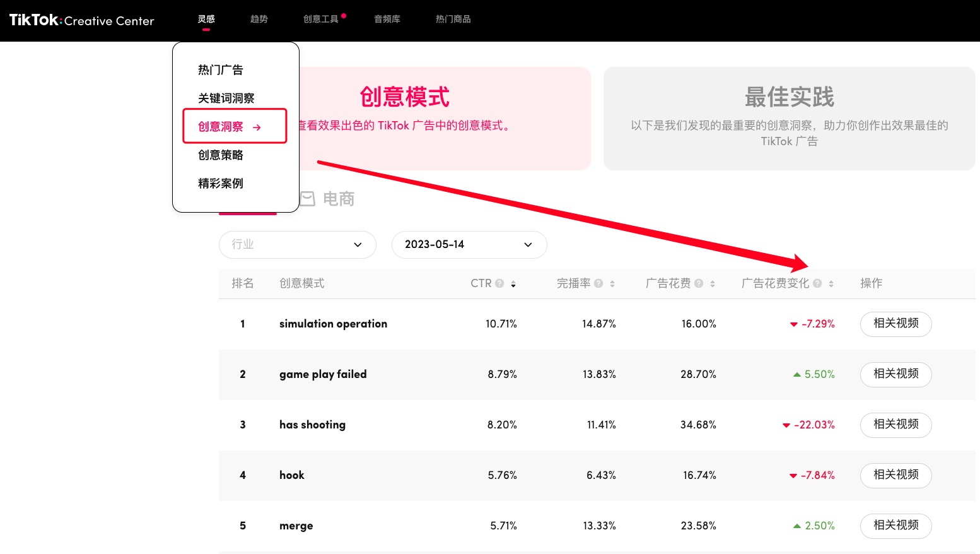Click 相关视频 for hook

tap(895, 475)
